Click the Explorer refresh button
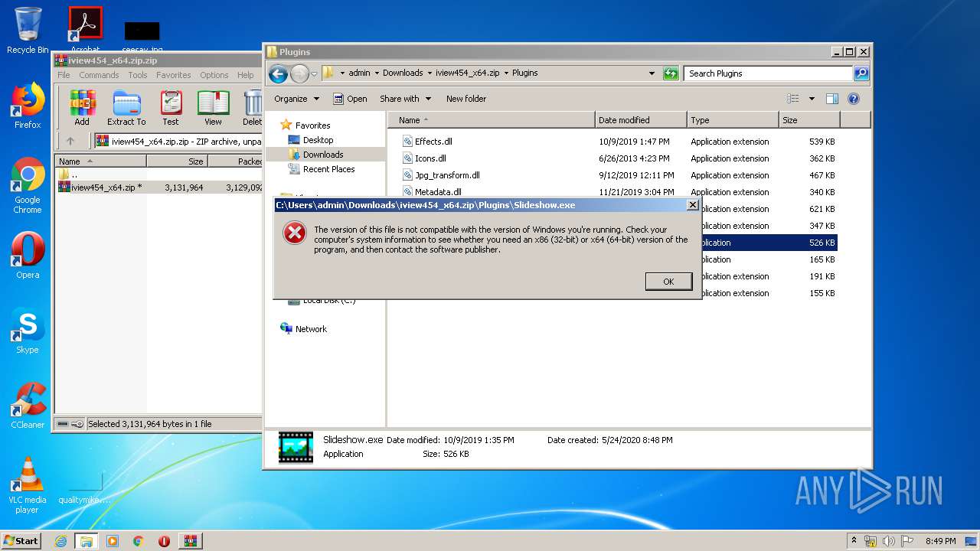Screen dimensions: 980x551 [x=671, y=73]
